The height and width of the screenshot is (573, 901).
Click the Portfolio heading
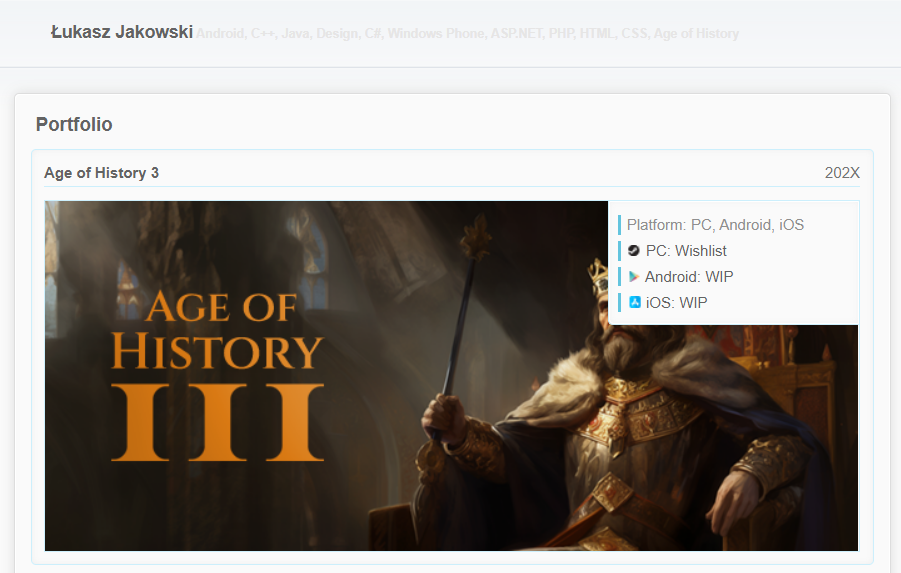(74, 124)
